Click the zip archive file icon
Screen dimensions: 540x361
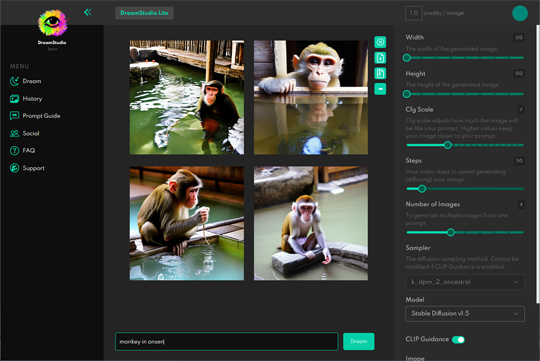(x=380, y=73)
